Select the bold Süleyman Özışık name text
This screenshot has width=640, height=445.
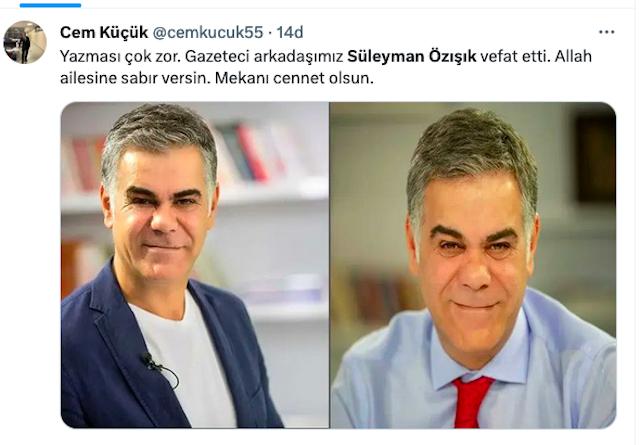coord(411,56)
